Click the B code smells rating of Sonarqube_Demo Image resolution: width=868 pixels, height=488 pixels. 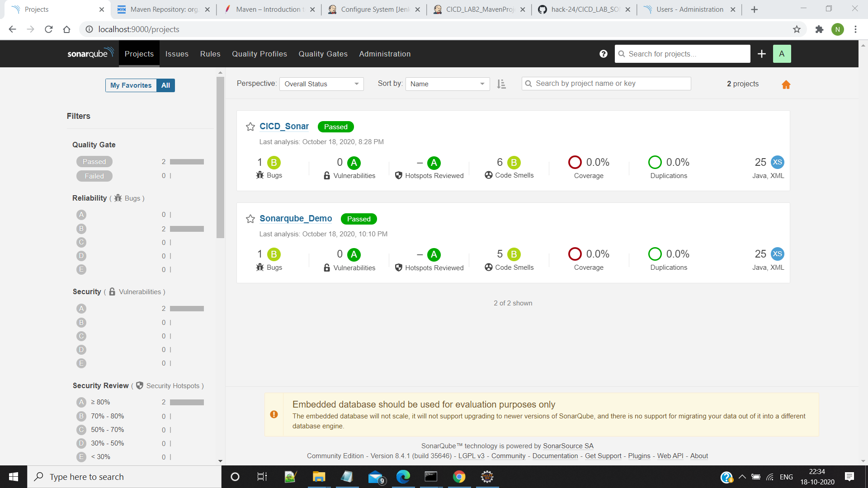[x=514, y=254]
